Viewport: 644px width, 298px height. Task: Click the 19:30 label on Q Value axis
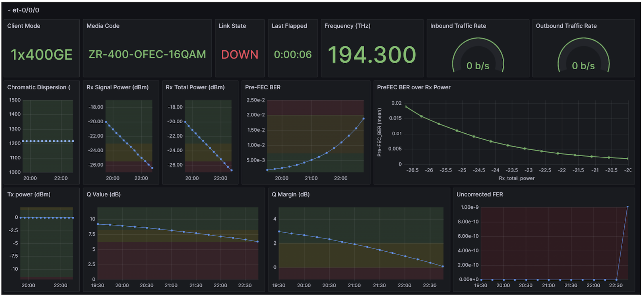[x=97, y=286]
